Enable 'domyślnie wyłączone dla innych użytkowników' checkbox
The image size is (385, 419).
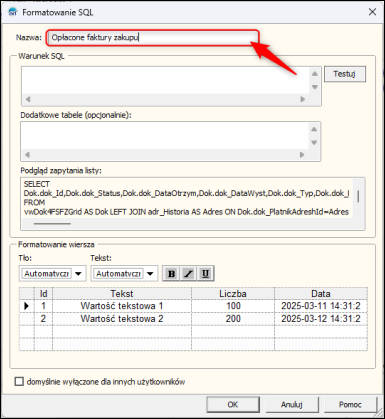pos(19,381)
